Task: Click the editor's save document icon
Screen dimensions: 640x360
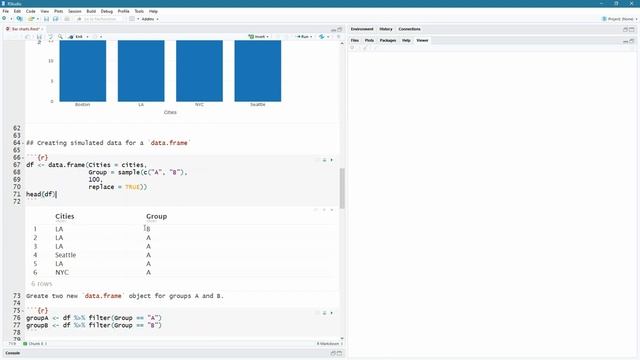Action: (x=39, y=37)
